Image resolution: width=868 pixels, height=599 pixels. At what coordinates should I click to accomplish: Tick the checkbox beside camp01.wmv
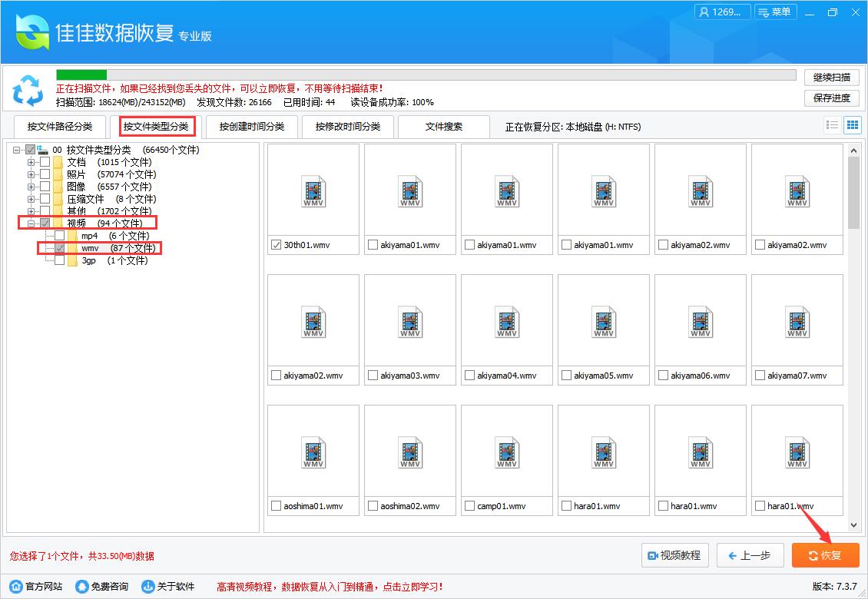[x=469, y=506]
